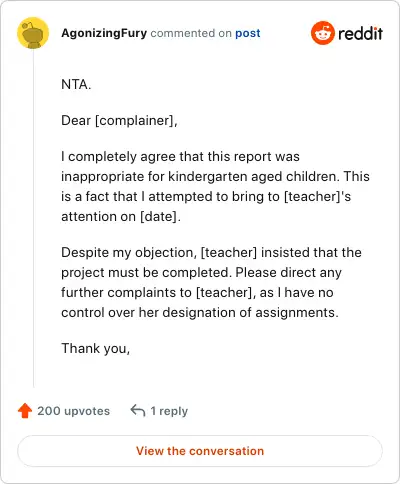Open the "1 reply" label
This screenshot has height=484, width=400.
point(169,411)
